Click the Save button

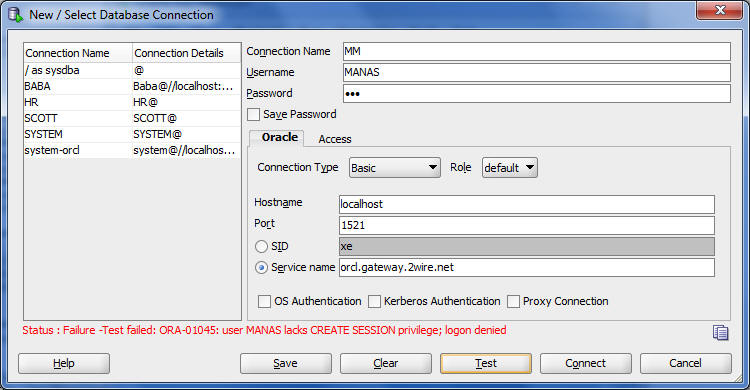click(x=286, y=363)
